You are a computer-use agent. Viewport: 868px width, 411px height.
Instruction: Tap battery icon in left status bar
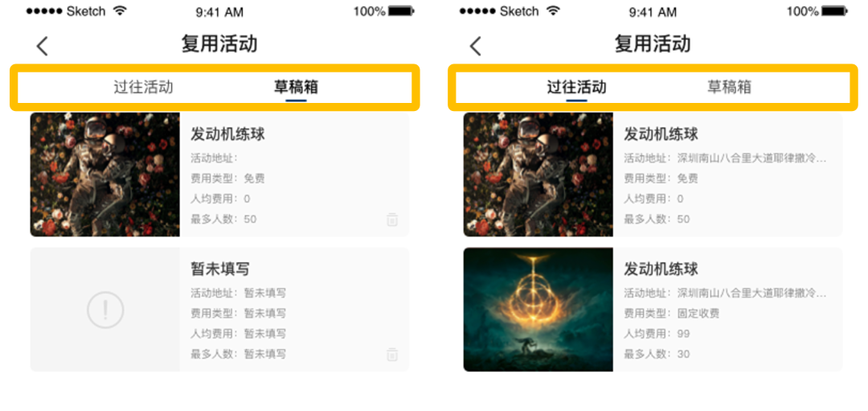click(x=401, y=11)
